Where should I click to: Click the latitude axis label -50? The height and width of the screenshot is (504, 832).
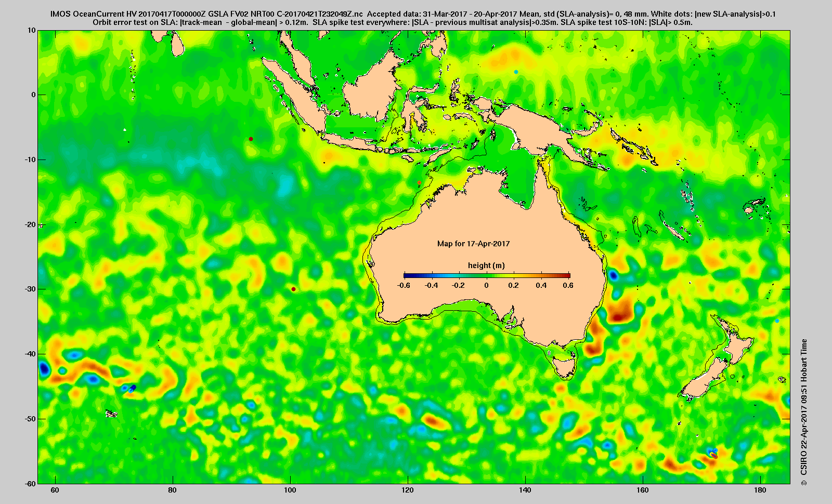(31, 419)
